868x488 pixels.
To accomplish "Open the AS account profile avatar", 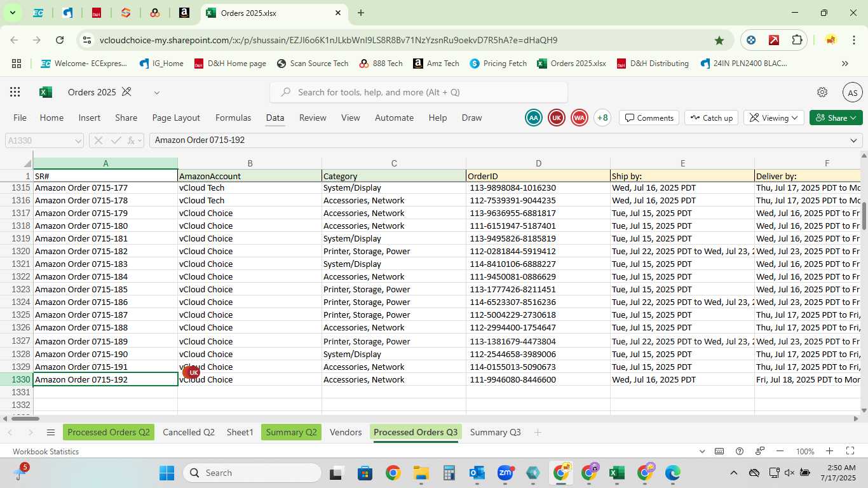I will coord(853,92).
